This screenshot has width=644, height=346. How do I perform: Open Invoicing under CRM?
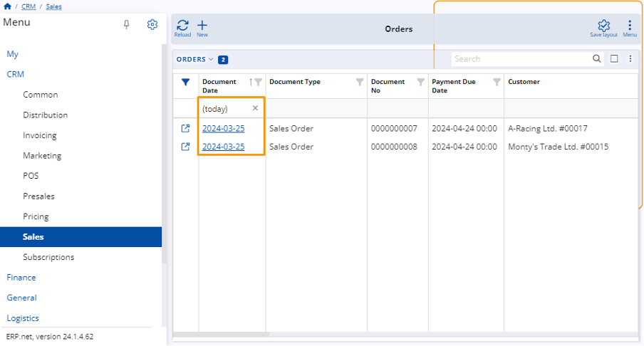pos(40,135)
